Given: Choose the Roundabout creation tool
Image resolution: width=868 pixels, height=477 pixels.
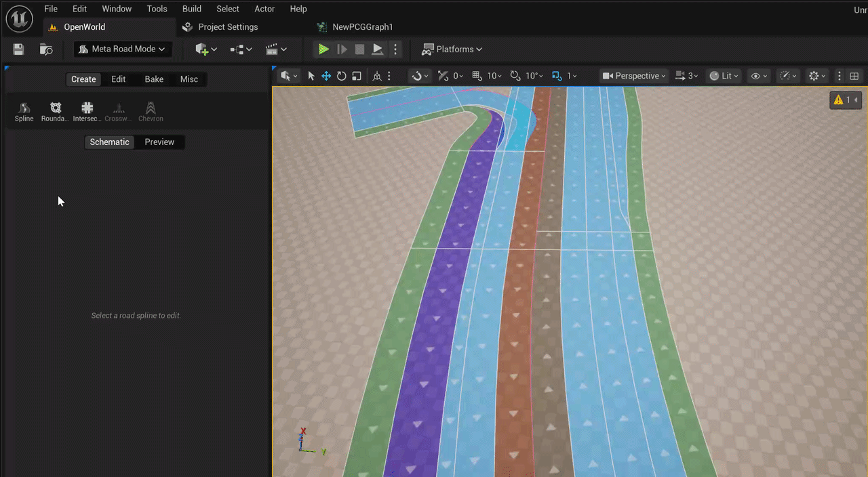Looking at the screenshot, I should tap(55, 112).
